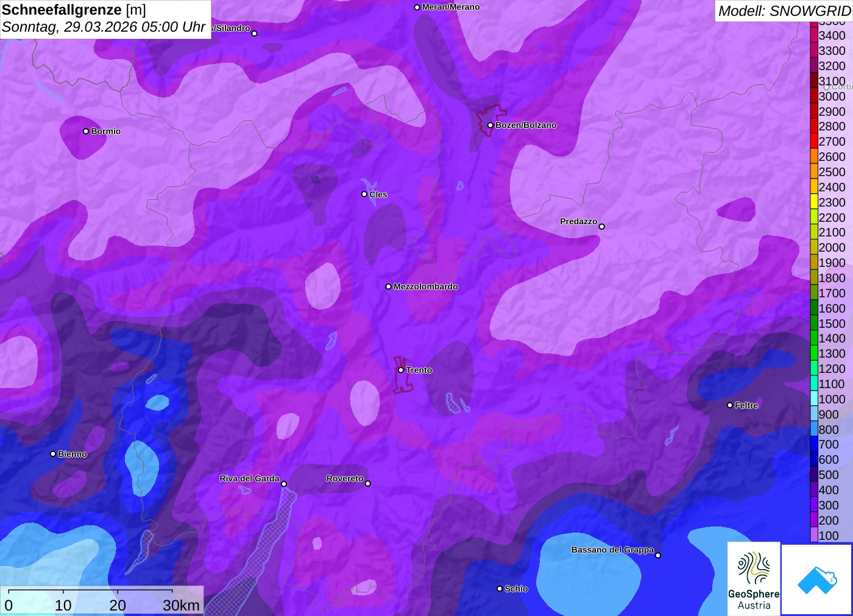
Task: Click the Riva del Garda label
Action: [249, 478]
